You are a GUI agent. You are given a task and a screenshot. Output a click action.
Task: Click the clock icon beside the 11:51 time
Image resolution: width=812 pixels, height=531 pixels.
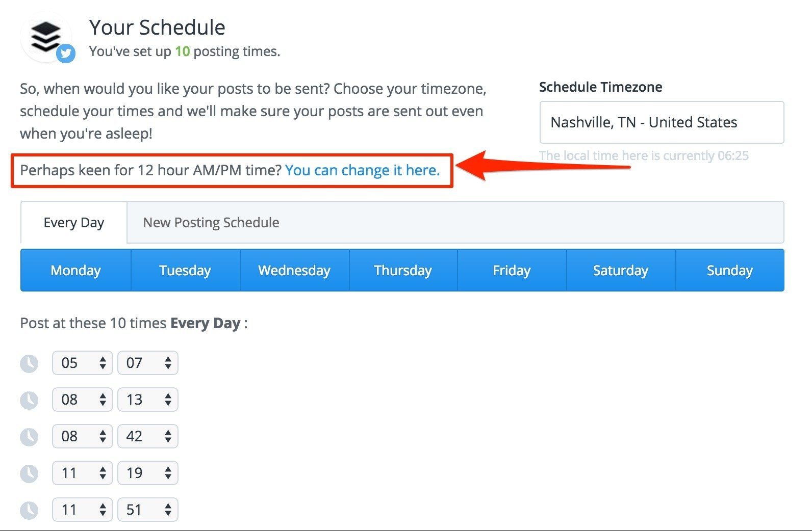coord(30,509)
